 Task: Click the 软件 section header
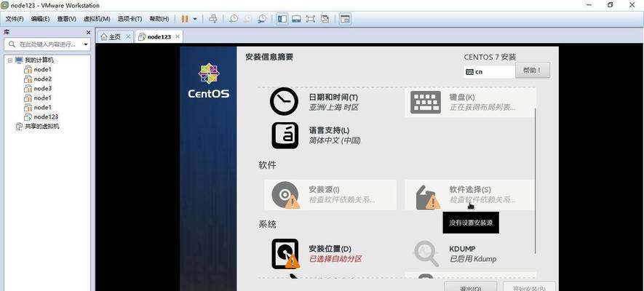(x=267, y=165)
